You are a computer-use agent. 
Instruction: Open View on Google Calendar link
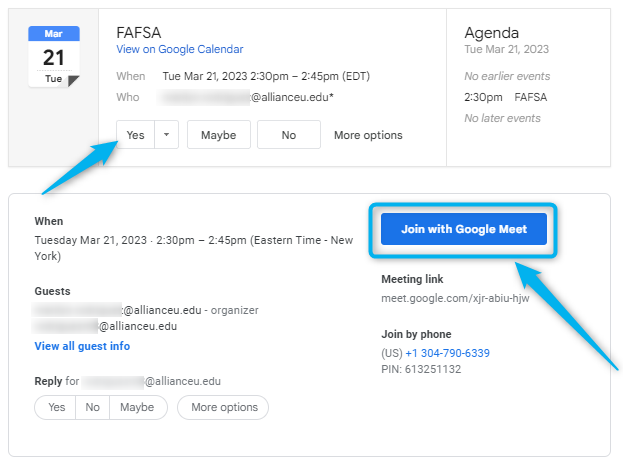coord(180,49)
